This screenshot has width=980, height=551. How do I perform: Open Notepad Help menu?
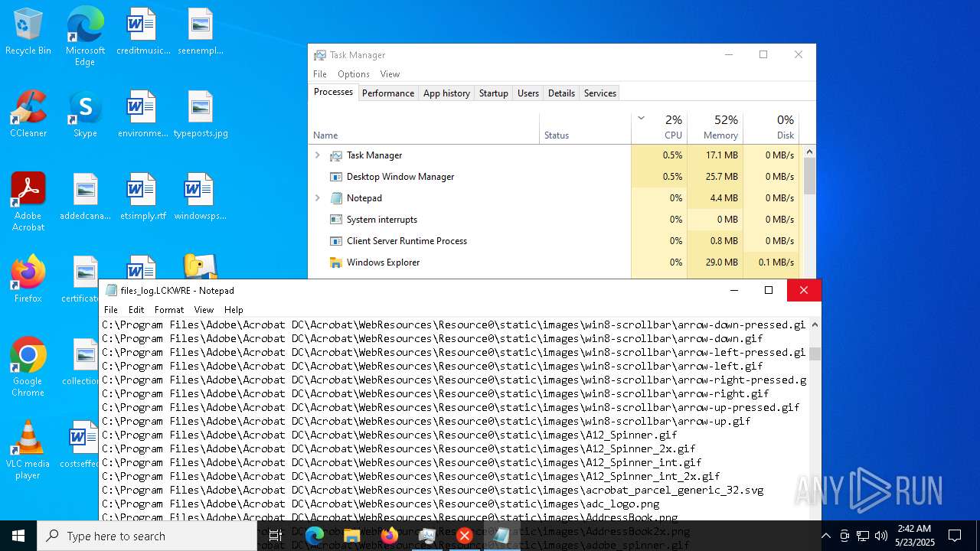tap(234, 310)
